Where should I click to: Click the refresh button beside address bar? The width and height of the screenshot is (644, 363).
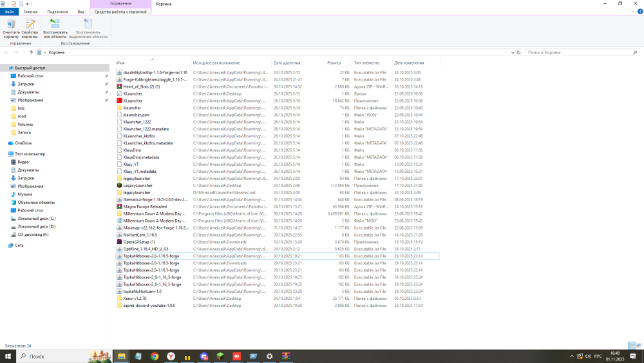pos(518,53)
